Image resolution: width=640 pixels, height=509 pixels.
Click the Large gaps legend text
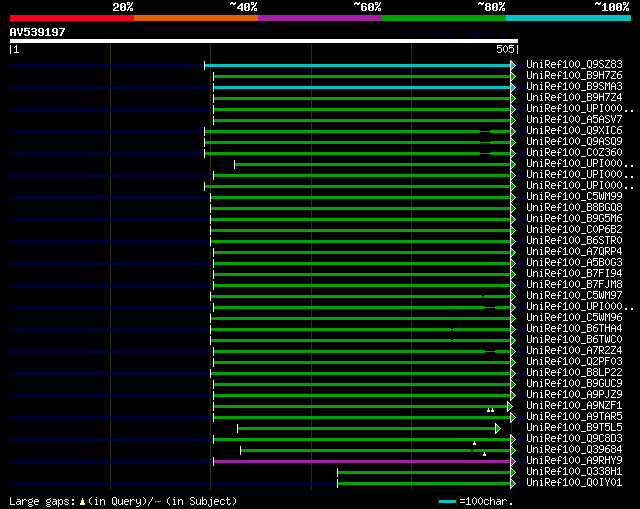(43, 502)
